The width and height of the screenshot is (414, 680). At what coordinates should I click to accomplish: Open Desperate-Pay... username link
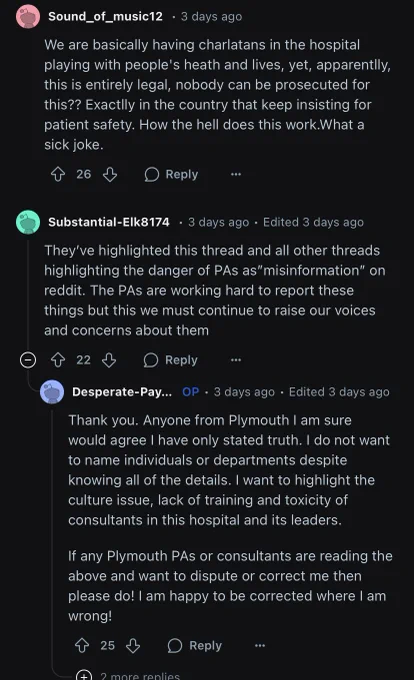click(x=122, y=392)
